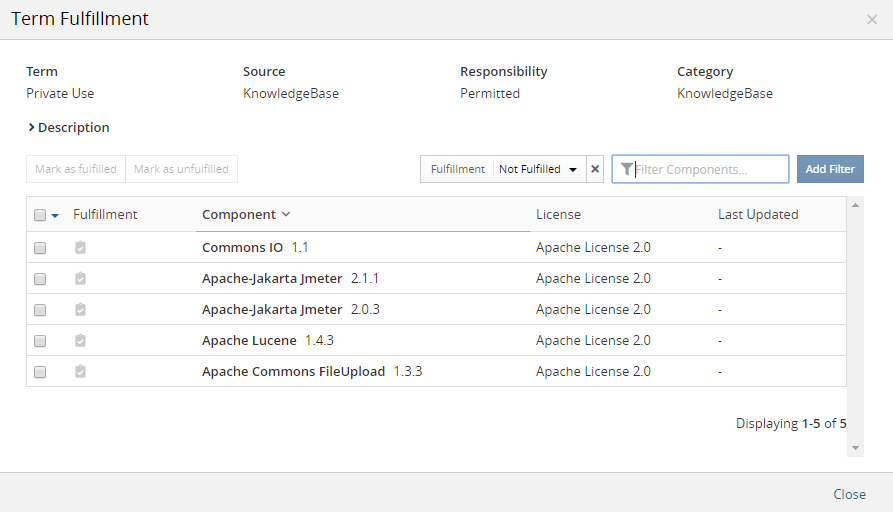Screen dimensions: 893x512
Task: Remove the Fulfillment filter with the x icon
Action: click(595, 169)
